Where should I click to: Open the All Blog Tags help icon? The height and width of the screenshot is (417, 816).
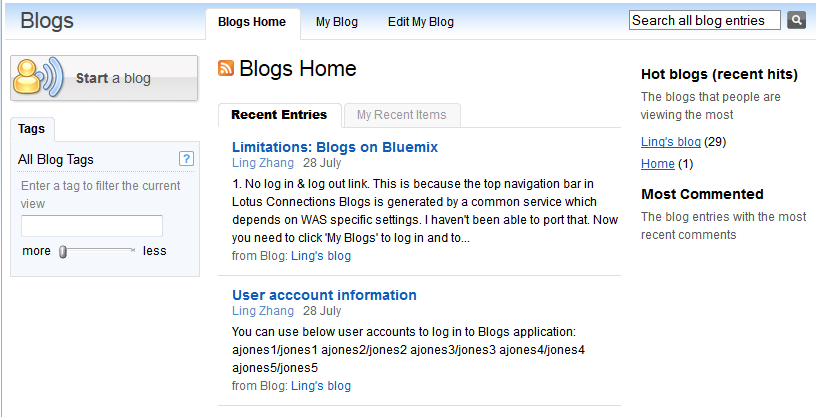coord(186,159)
